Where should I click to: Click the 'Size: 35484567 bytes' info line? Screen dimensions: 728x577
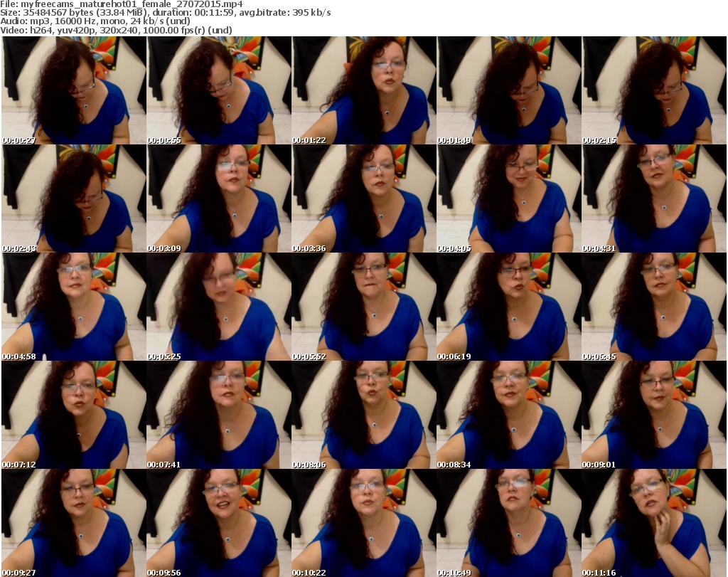coord(165,13)
